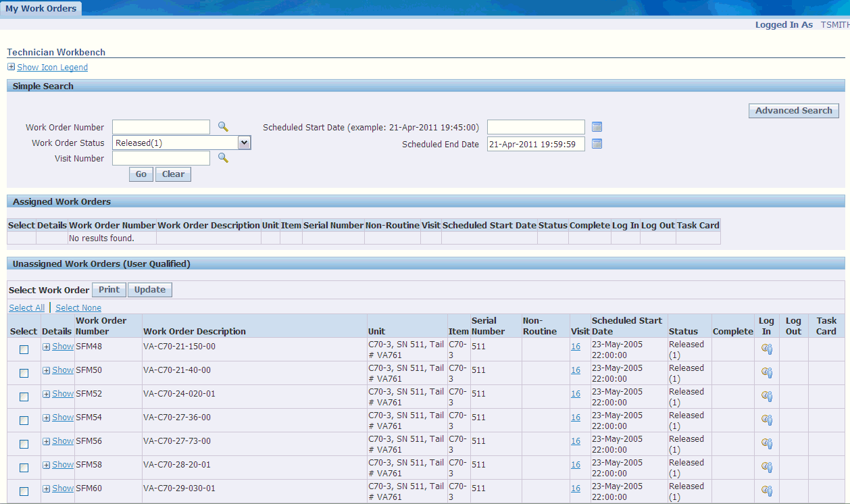Open visit 16 link for SFM60
The height and width of the screenshot is (504, 850).
click(x=576, y=488)
